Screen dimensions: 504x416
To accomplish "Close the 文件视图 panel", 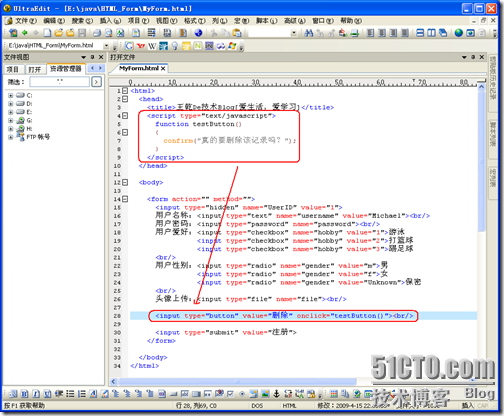I will (101, 57).
